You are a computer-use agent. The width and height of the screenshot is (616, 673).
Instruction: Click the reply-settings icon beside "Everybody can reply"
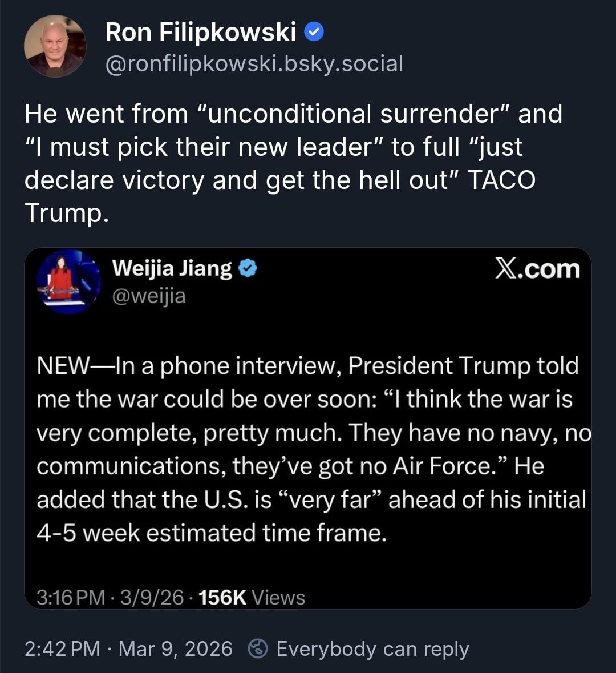coord(258,648)
